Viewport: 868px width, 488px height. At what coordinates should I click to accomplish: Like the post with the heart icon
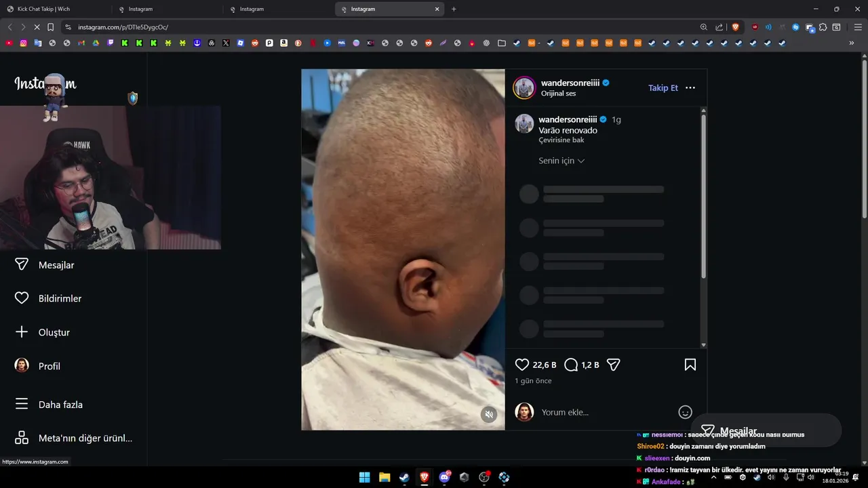coord(522,365)
